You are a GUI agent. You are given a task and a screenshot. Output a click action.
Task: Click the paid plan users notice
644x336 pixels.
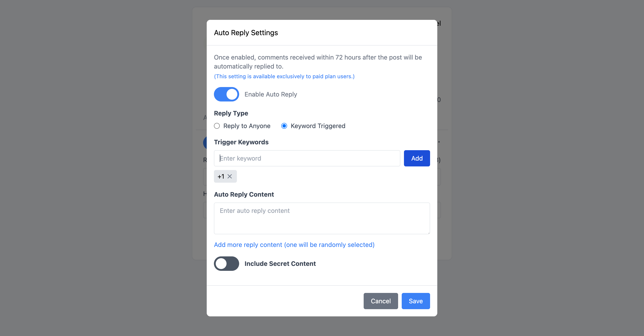284,76
